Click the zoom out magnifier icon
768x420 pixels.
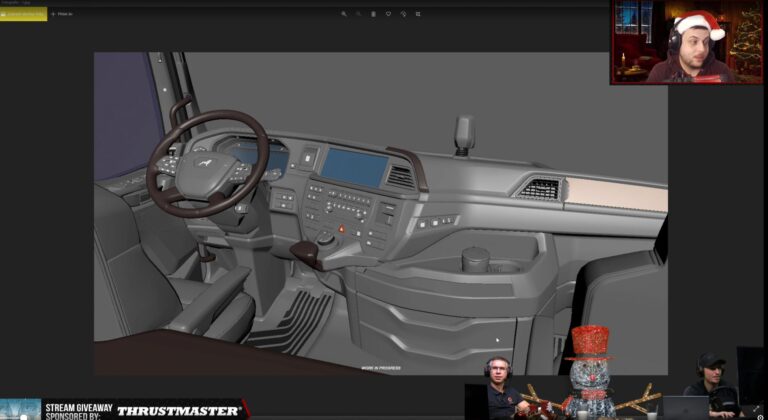tap(359, 14)
